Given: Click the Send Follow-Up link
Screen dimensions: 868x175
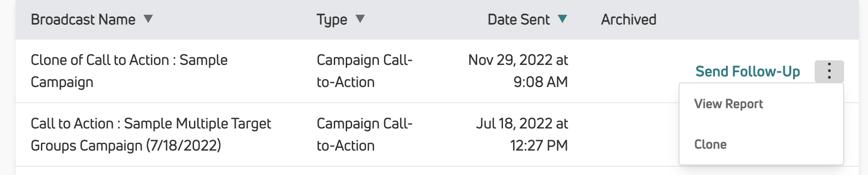Looking at the screenshot, I should (748, 71).
